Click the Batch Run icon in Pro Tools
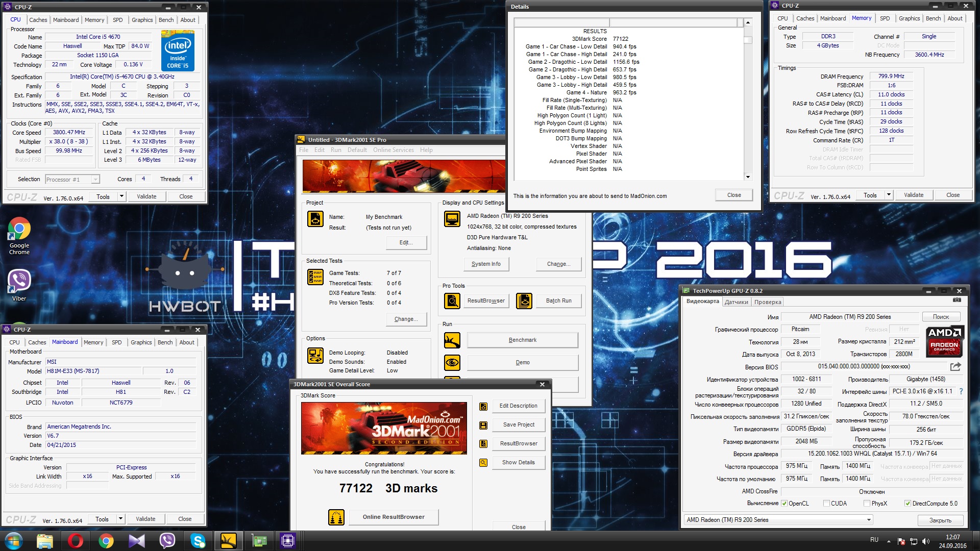 (524, 300)
